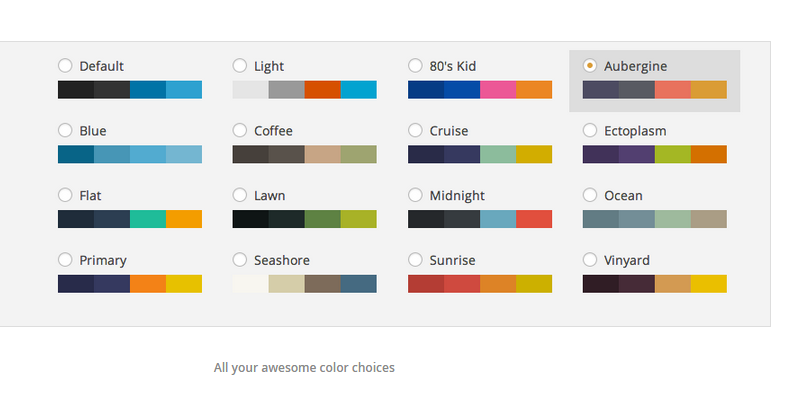Click the red swatch in Midnight palette
Image resolution: width=800 pixels, height=400 pixels.
[x=534, y=219]
